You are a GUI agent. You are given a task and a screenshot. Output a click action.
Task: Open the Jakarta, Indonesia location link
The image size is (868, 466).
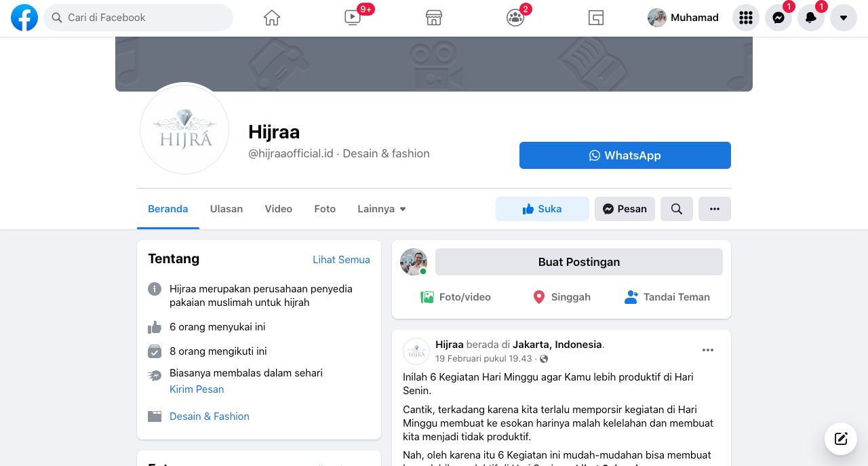[557, 345]
